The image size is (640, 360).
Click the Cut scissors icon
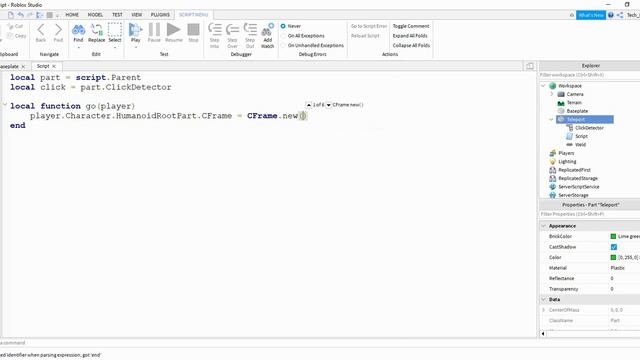11,26
